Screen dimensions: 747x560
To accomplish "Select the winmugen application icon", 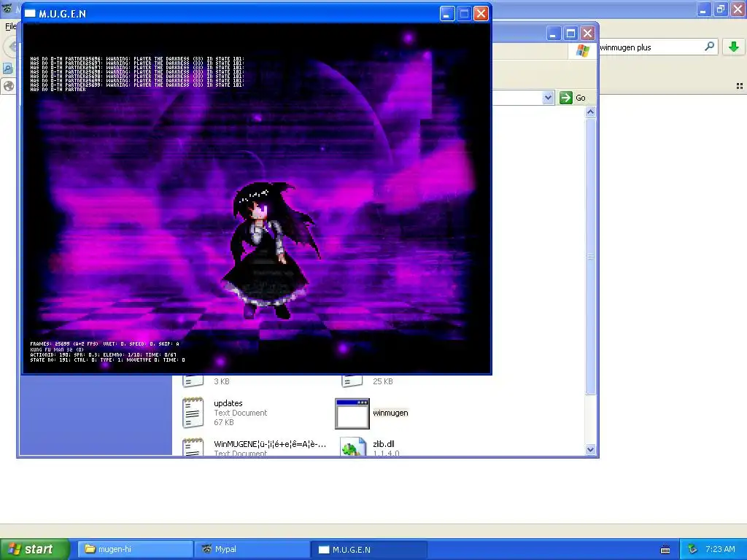I will tap(352, 413).
